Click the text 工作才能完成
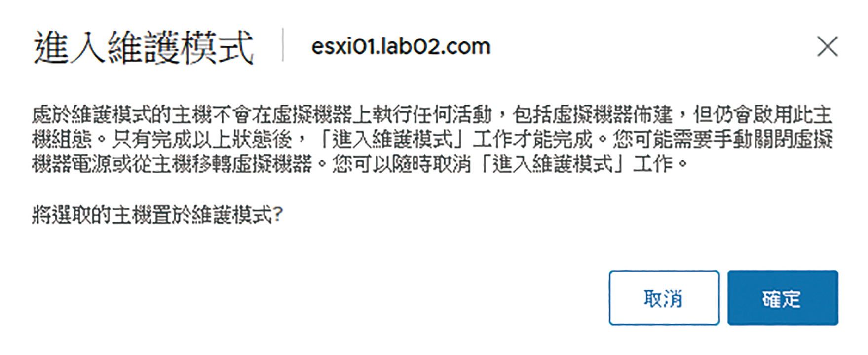Viewport: 868px width, 355px height. point(533,140)
